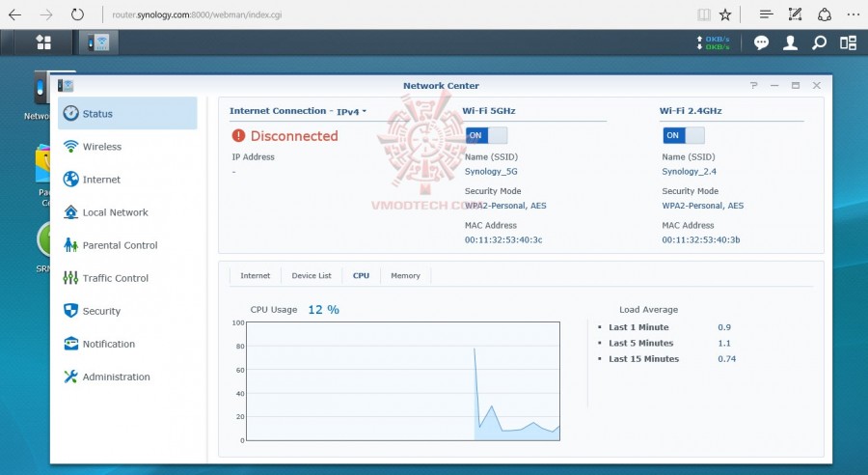Open the search magnifier icon

819,42
